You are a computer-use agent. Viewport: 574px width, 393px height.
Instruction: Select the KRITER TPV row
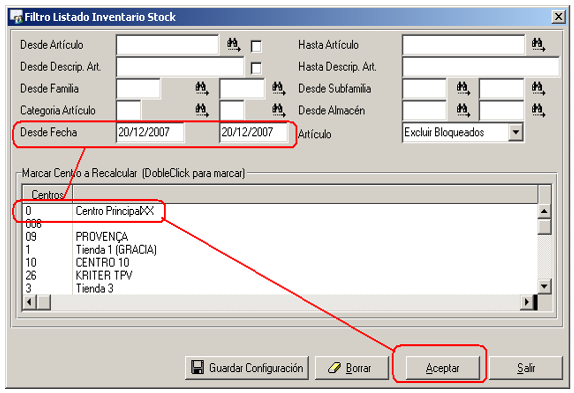pyautogui.click(x=280, y=275)
